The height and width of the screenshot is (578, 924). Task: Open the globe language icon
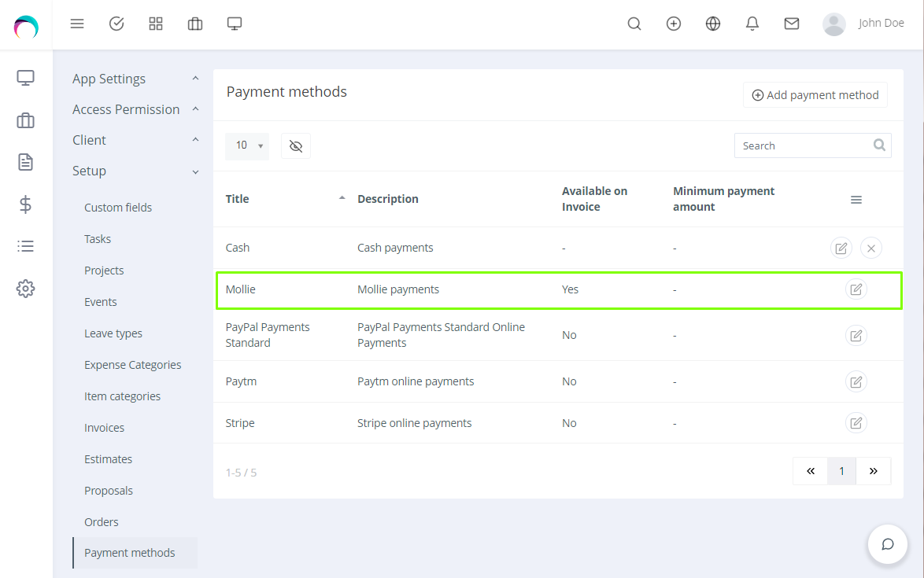click(713, 24)
